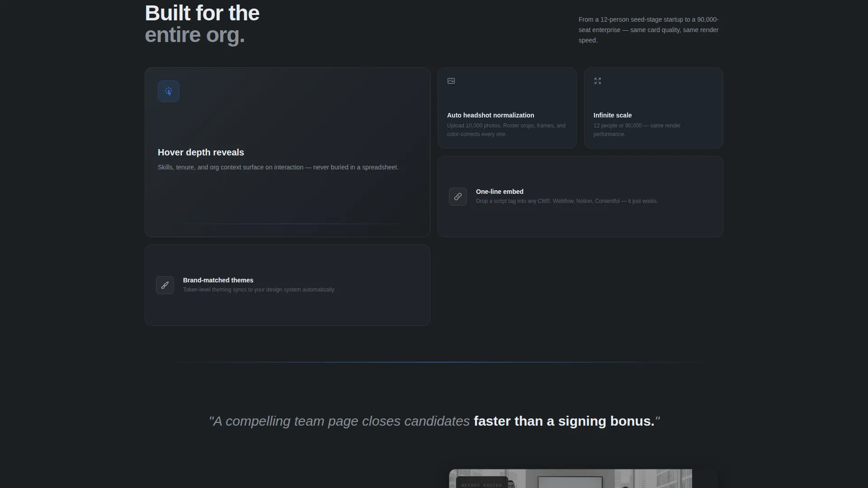
Task: Click the 'Built for the entire org.' headline
Action: [x=202, y=24]
